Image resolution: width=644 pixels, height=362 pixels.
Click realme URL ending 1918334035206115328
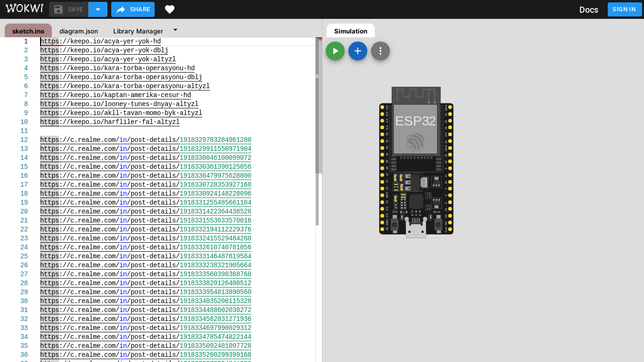pos(146,301)
